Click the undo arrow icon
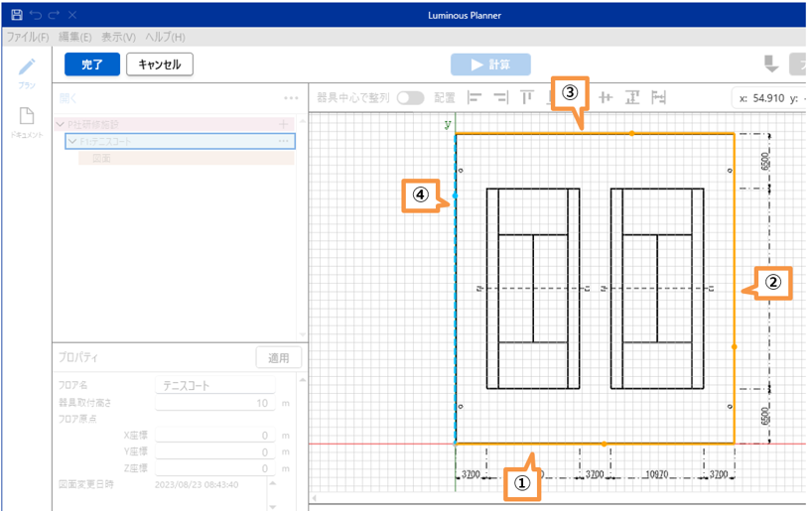The width and height of the screenshot is (812, 511). pos(36,16)
